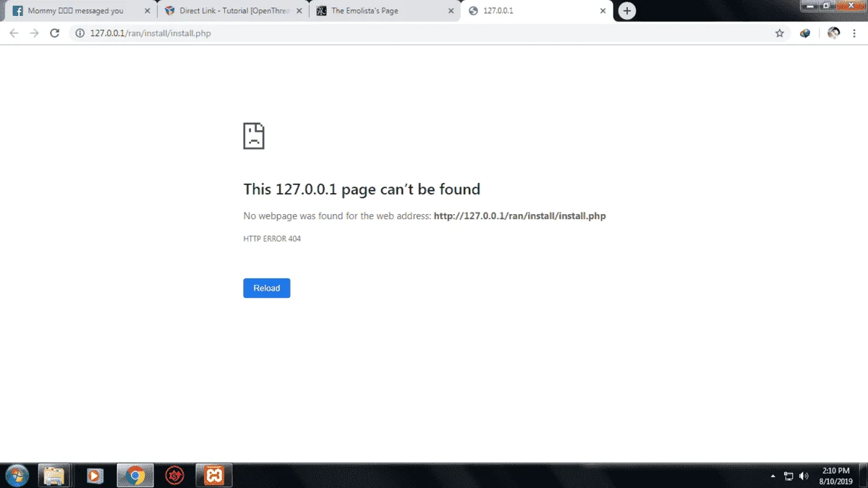
Task: Open the clock showing 2:10 PM
Action: click(x=835, y=475)
